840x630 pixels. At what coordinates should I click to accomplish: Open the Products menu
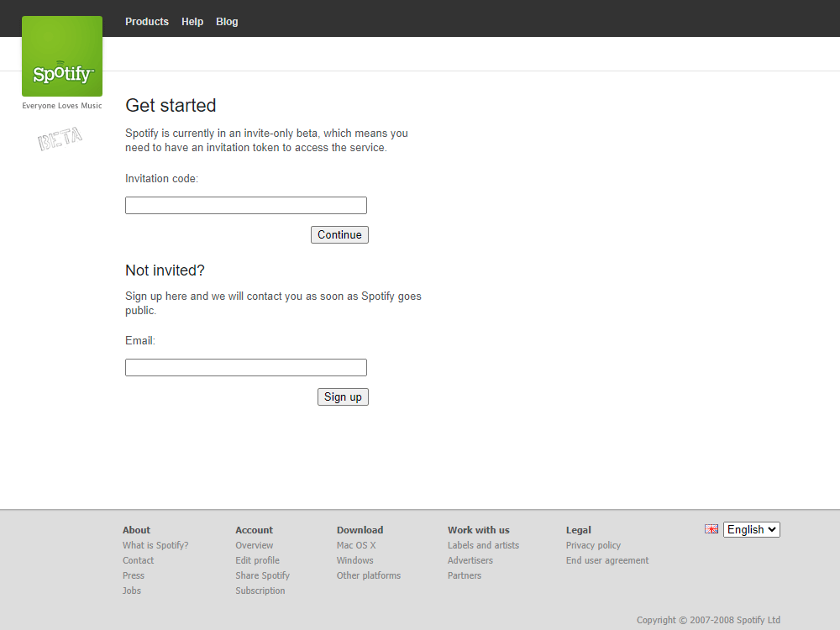coord(147,22)
